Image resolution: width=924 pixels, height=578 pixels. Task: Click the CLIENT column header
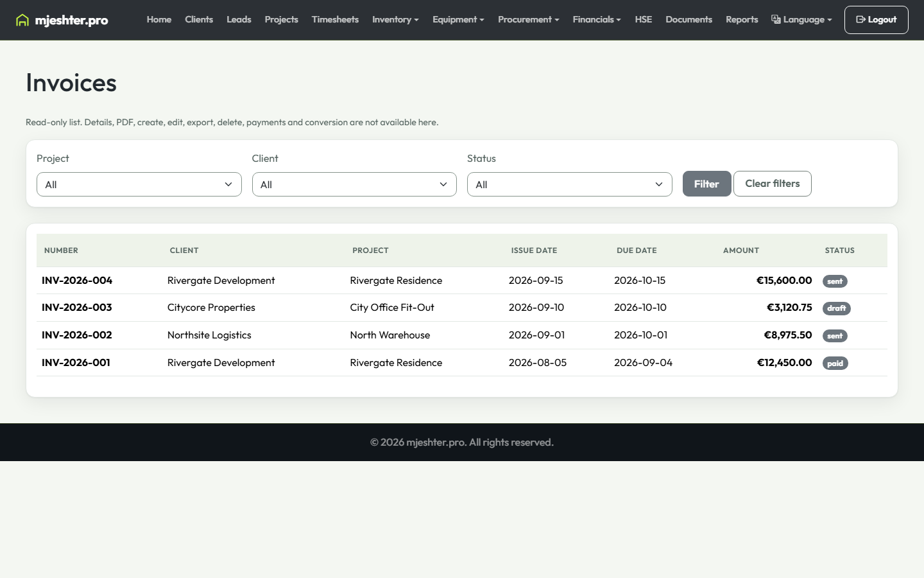pyautogui.click(x=184, y=250)
